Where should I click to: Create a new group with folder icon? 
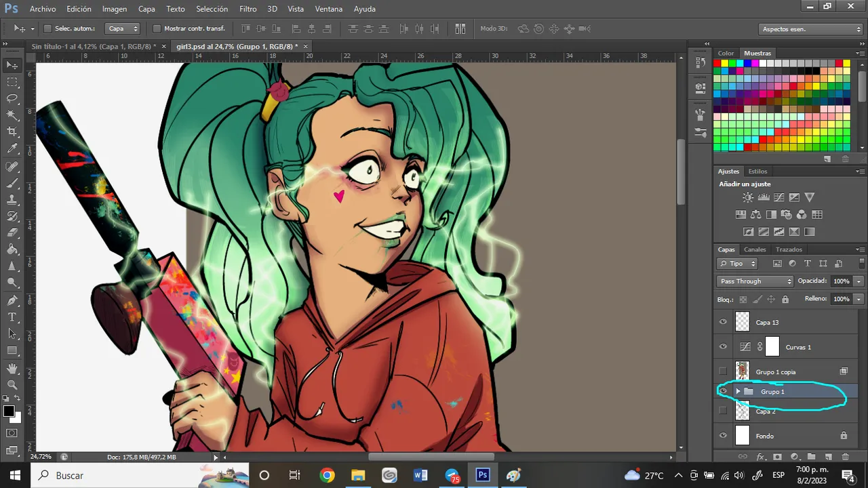coord(811,457)
